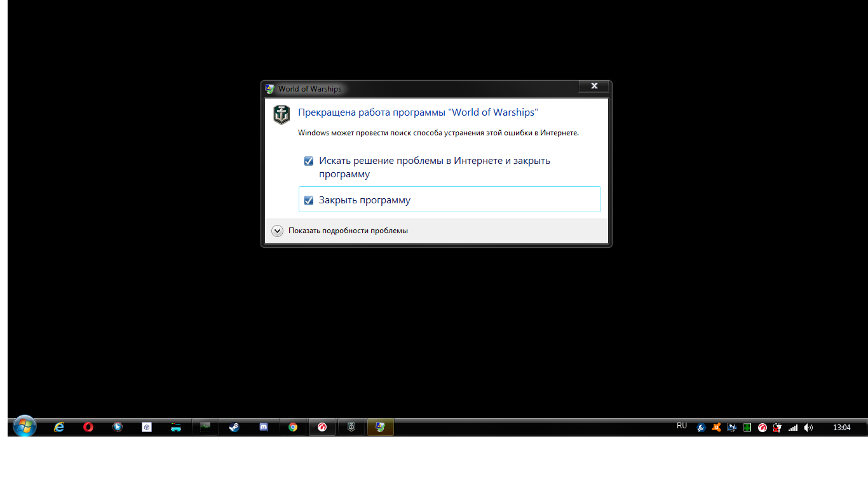This screenshot has height=488, width=868.
Task: Open the Opera browser taskbar icon
Action: pyautogui.click(x=88, y=427)
